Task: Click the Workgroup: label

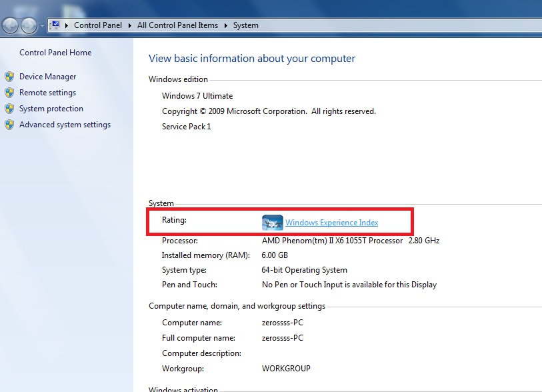Action: pos(183,369)
